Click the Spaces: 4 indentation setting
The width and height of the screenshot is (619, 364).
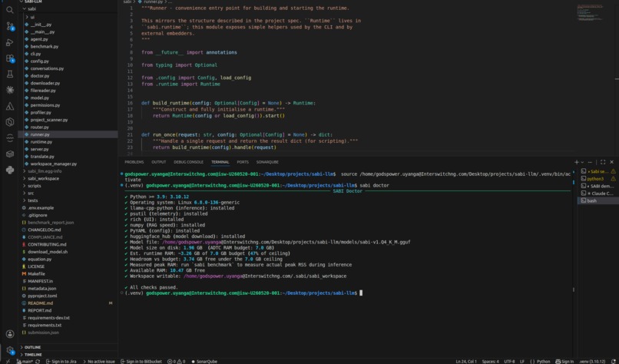(x=490, y=361)
